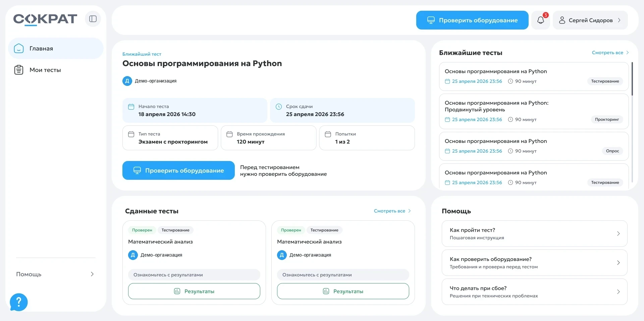Click Проверить оборудование under the Python test details
Image resolution: width=644 pixels, height=321 pixels.
[178, 170]
